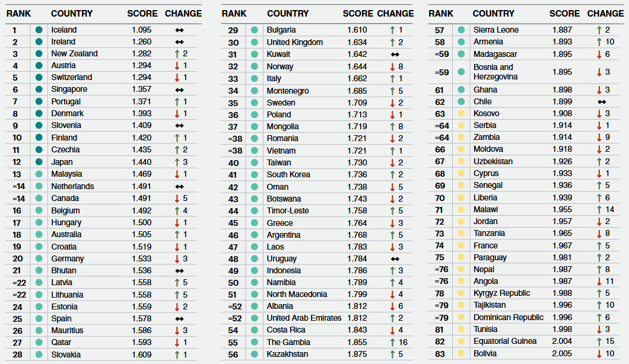Click Equatorial Guinea's score value 2.004

point(560,341)
